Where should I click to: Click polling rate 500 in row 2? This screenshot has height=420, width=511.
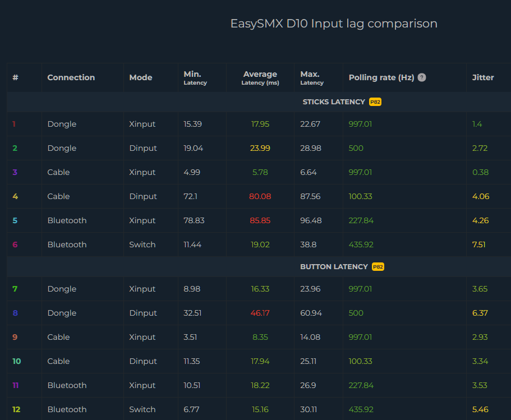pyautogui.click(x=356, y=148)
